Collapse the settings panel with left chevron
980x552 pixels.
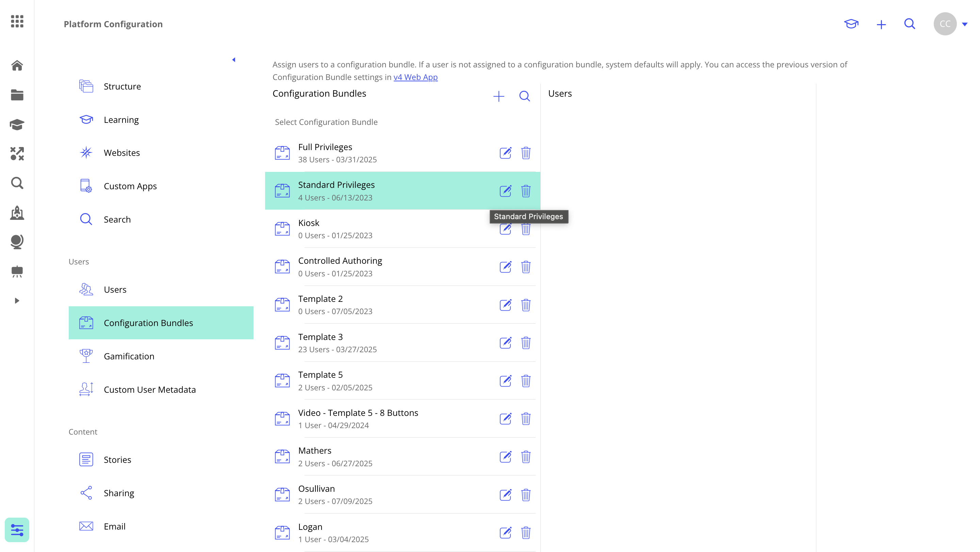pos(234,59)
